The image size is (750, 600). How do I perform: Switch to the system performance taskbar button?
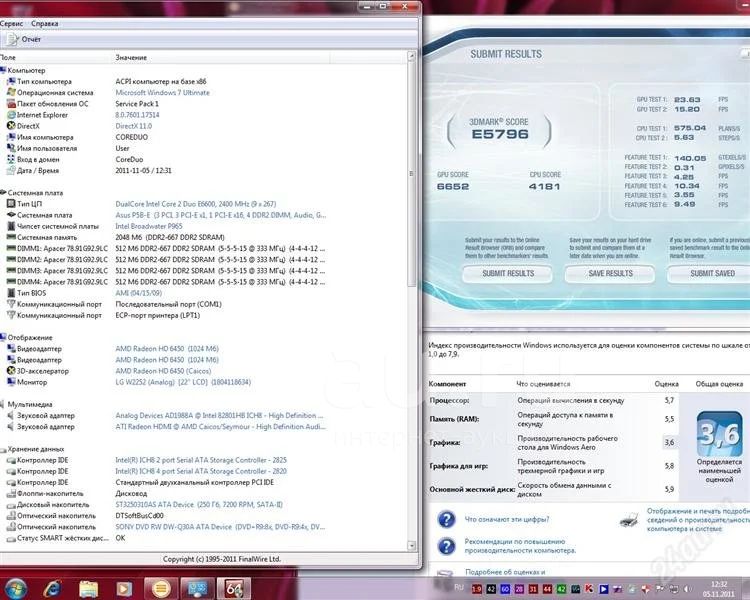[x=198, y=589]
